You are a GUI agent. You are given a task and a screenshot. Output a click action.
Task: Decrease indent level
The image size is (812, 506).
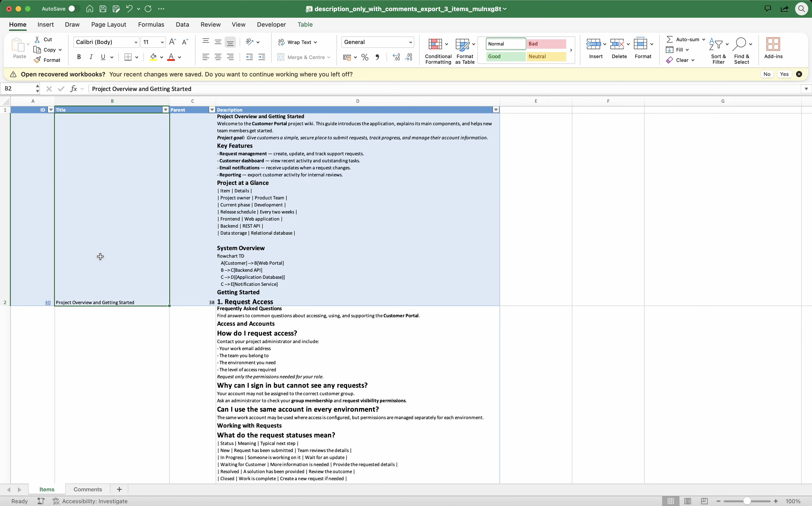click(249, 57)
